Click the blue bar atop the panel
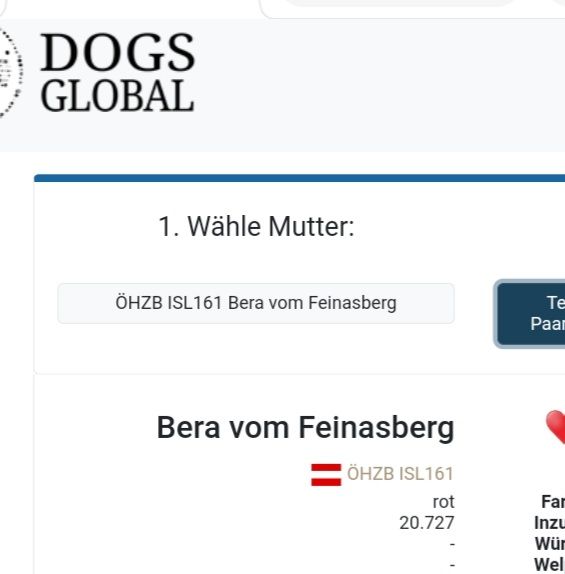The width and height of the screenshot is (565, 574). pos(300,178)
